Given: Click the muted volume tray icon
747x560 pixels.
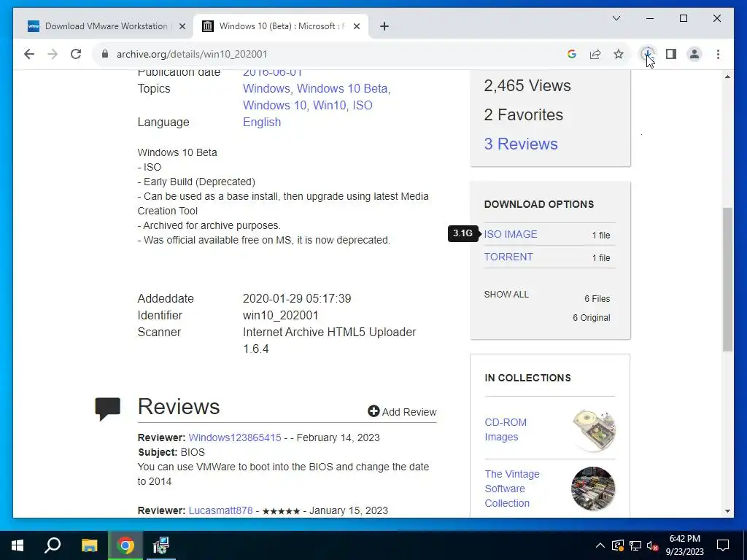Looking at the screenshot, I should coord(653,545).
